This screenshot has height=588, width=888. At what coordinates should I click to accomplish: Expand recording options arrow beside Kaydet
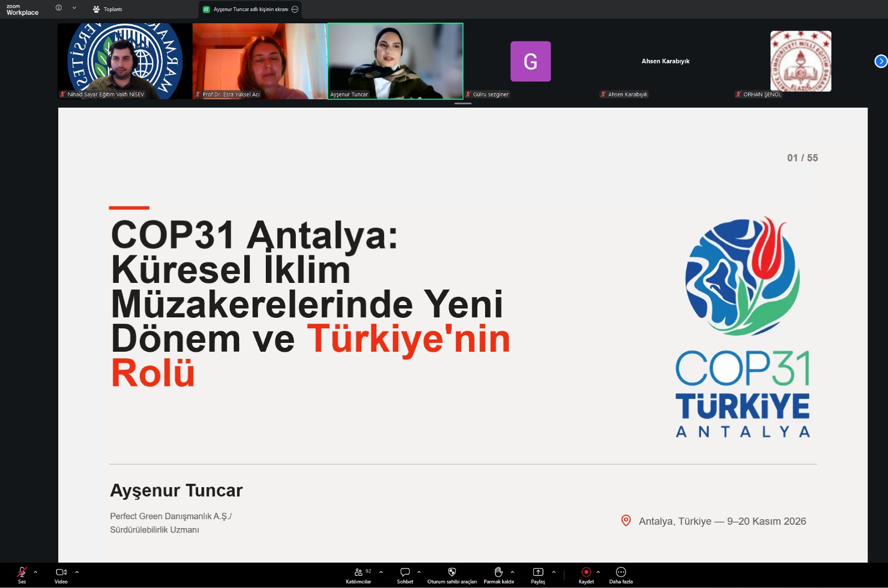[598, 572]
